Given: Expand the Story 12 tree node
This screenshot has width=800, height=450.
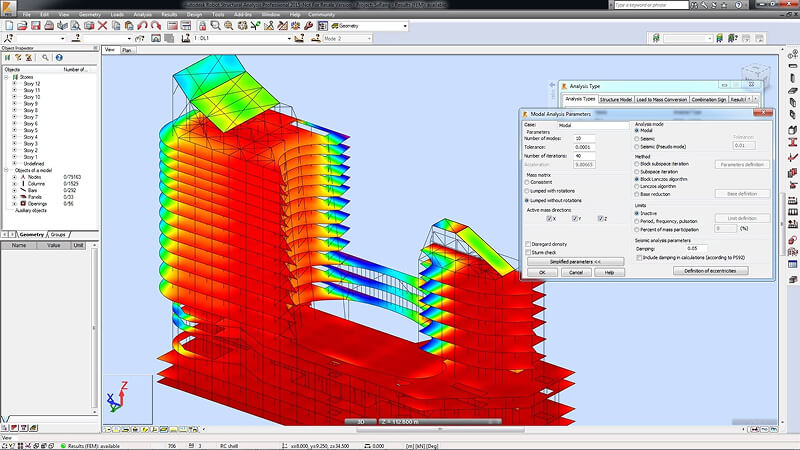Looking at the screenshot, I should 14,84.
